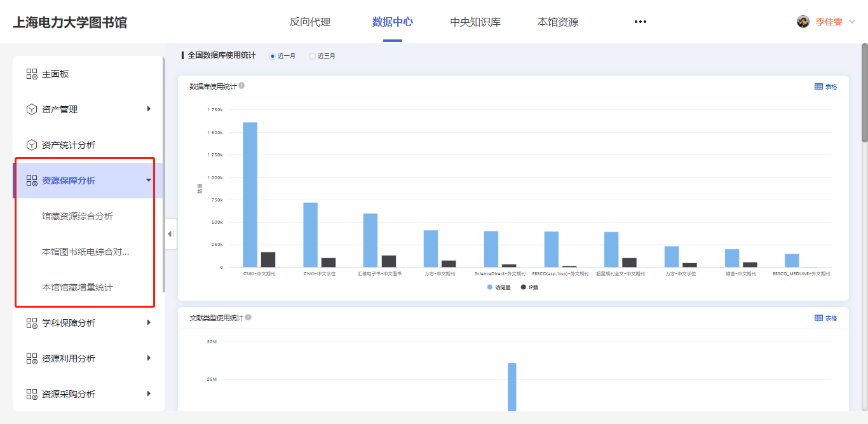Click the 资产统计分析 cube icon
The height and width of the screenshot is (424, 868).
tap(32, 145)
